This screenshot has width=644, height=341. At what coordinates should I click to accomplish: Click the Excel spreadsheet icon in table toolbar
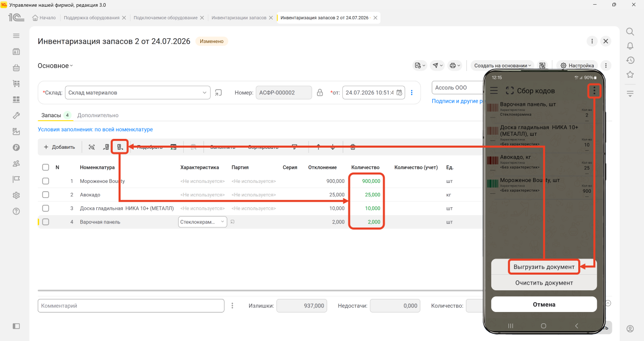173,147
